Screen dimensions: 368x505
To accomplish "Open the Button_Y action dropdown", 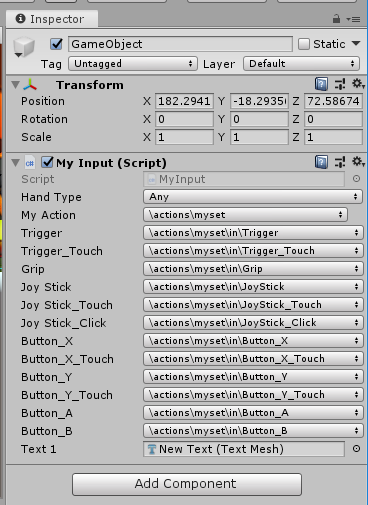I will click(x=253, y=377).
